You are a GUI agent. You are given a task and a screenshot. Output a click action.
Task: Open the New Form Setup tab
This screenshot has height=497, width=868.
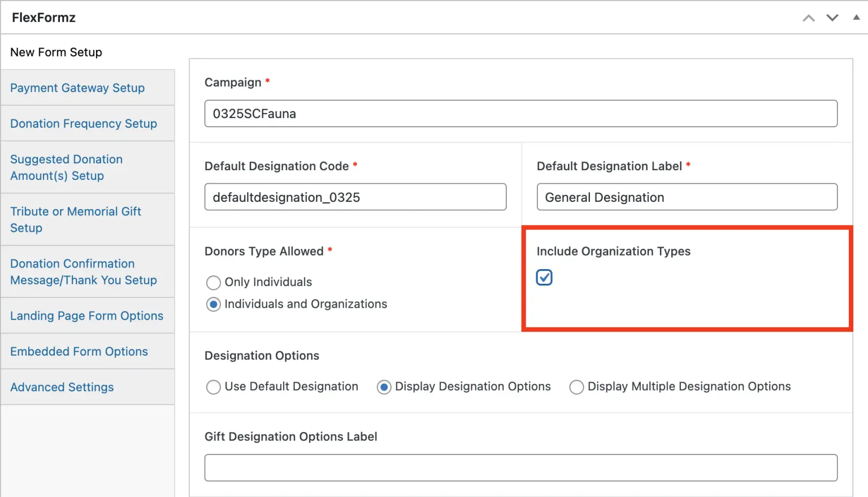click(x=56, y=52)
